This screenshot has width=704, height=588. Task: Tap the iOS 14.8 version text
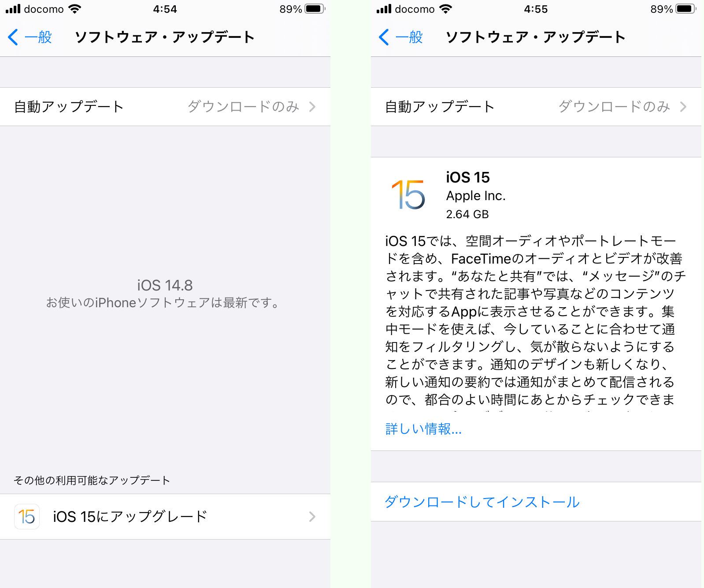(x=165, y=285)
